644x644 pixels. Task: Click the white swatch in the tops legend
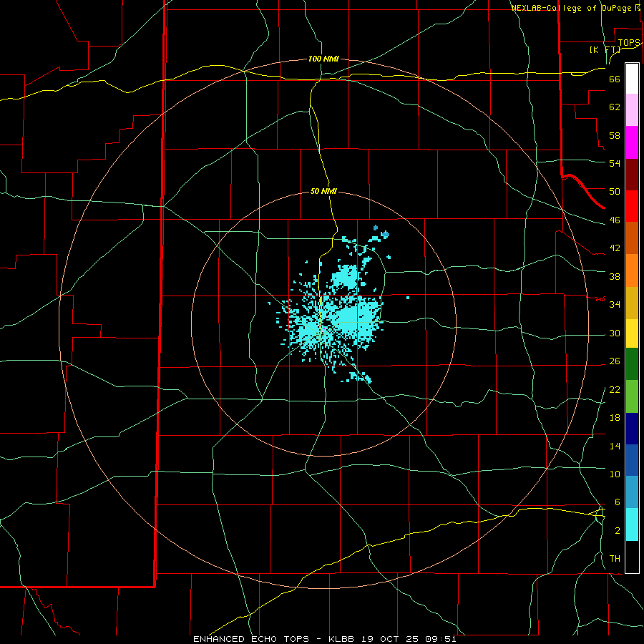pos(632,79)
